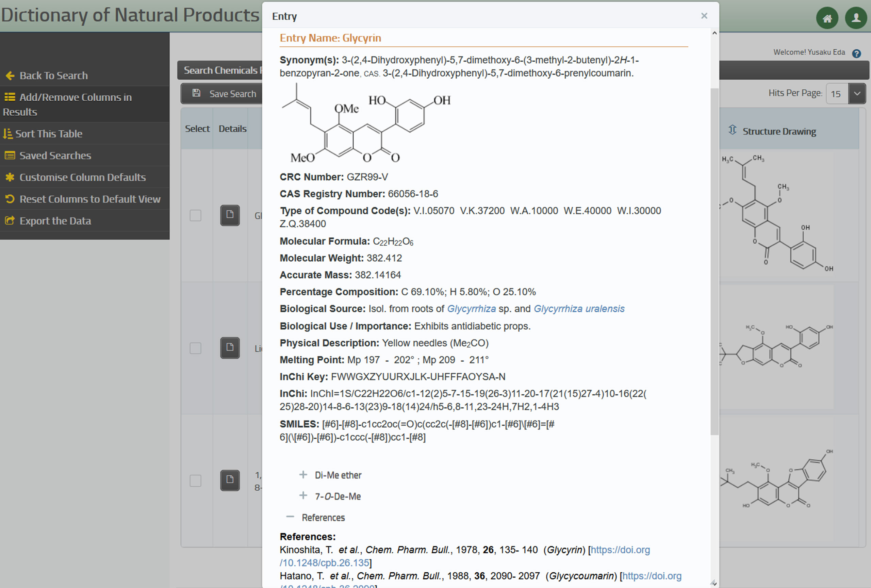Click the Structure Drawing column header text
This screenshot has height=588, width=871.
pyautogui.click(x=779, y=132)
